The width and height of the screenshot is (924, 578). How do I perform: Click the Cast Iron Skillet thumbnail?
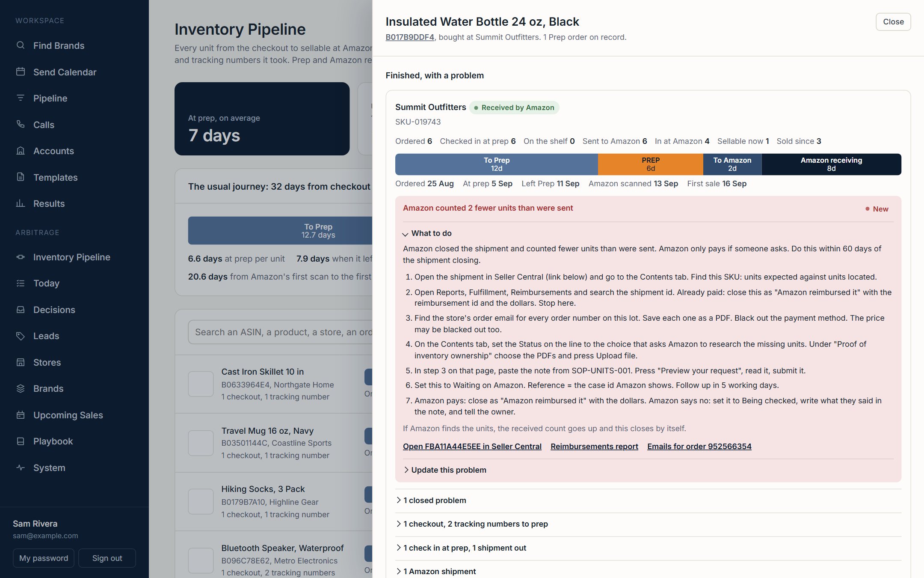(201, 384)
